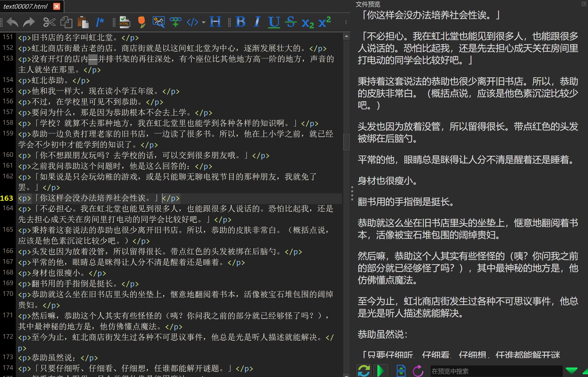Insert a link with green chain icon
This screenshot has height=377, width=588.
point(175,22)
